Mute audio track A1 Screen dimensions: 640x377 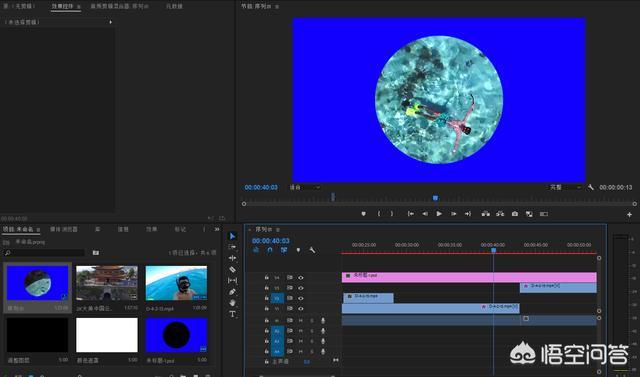(301, 321)
